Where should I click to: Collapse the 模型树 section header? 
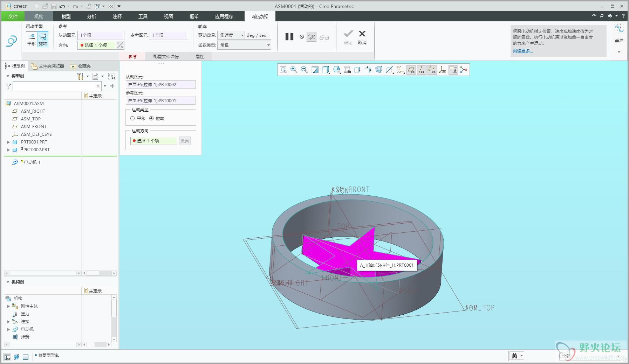point(8,76)
